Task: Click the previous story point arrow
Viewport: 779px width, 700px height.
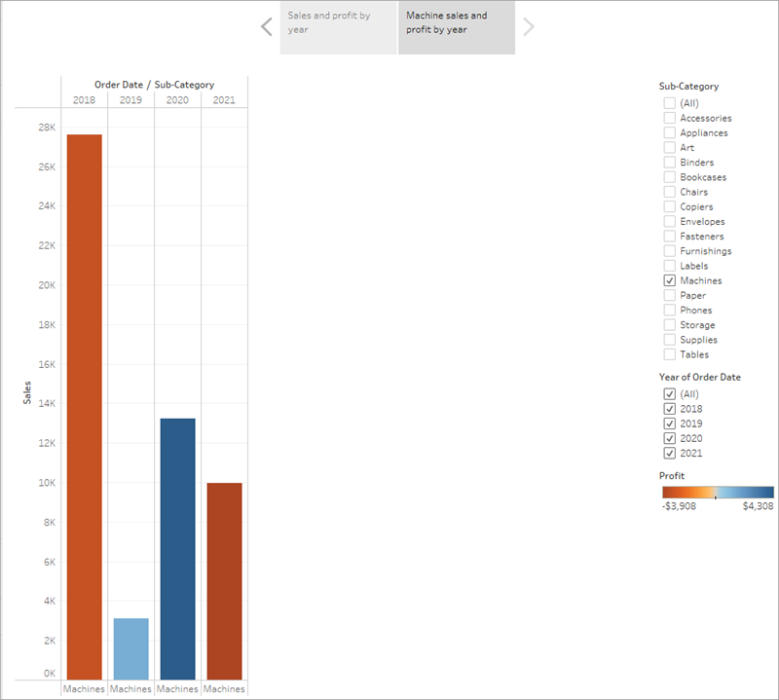Action: click(267, 27)
